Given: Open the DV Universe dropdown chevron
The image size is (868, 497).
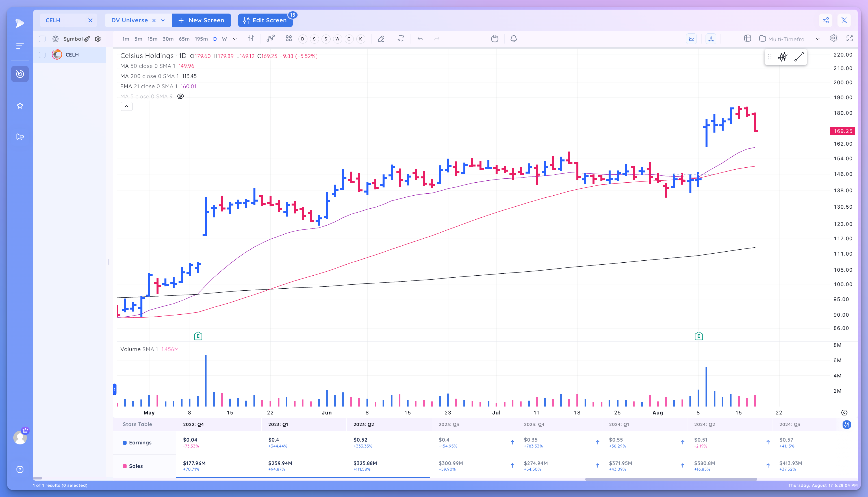Looking at the screenshot, I should pyautogui.click(x=163, y=20).
